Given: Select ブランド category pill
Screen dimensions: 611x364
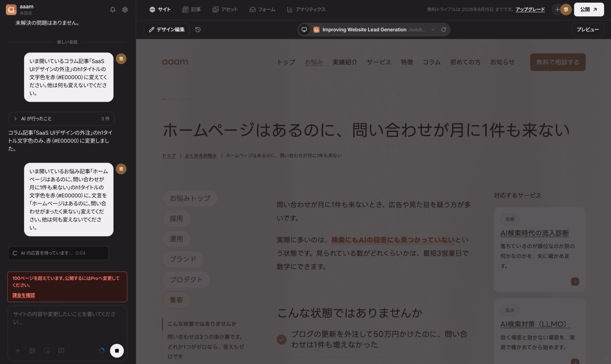Looking at the screenshot, I should [x=183, y=259].
